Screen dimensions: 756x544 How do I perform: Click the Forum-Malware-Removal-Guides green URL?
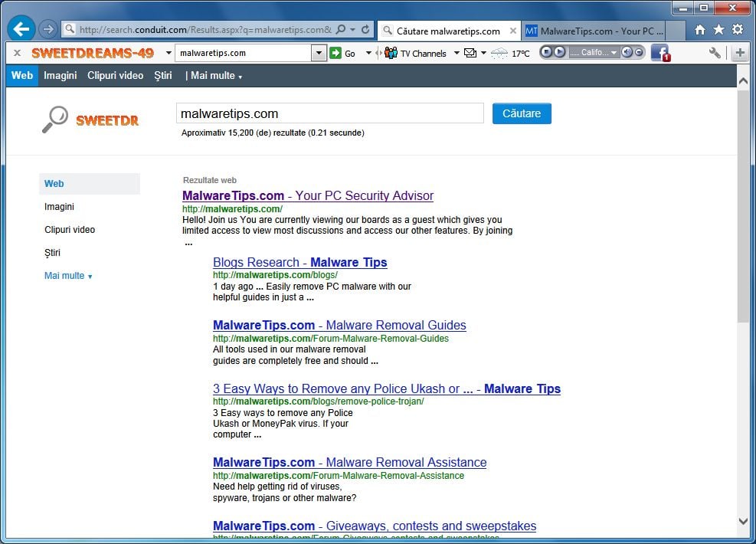pyautogui.click(x=331, y=339)
